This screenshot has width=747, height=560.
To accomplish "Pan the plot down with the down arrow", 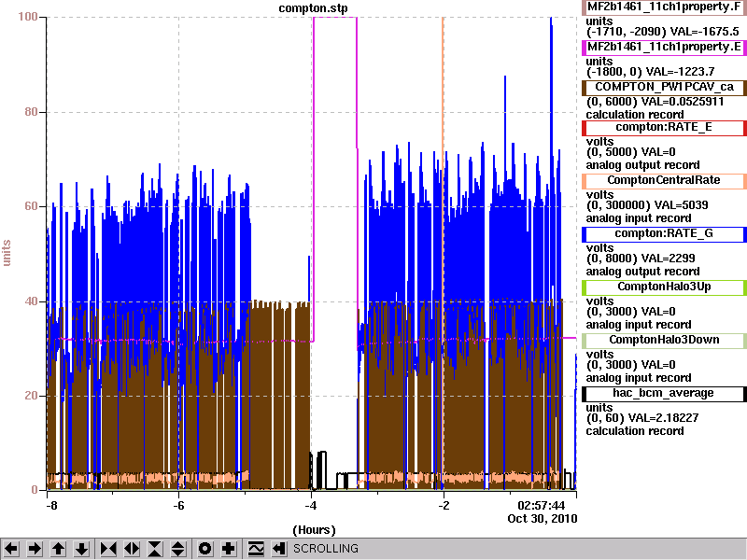I will tap(81, 549).
